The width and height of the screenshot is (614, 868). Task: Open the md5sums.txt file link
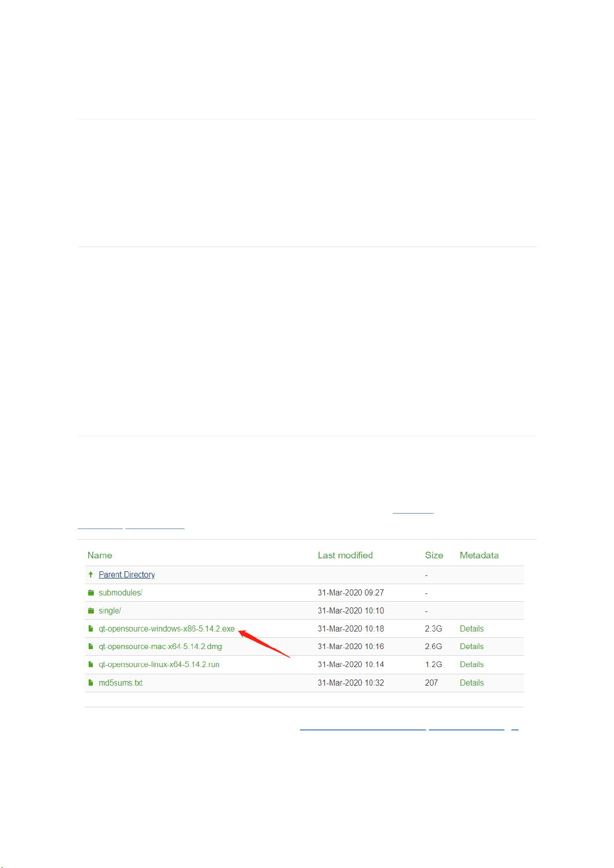(x=120, y=683)
